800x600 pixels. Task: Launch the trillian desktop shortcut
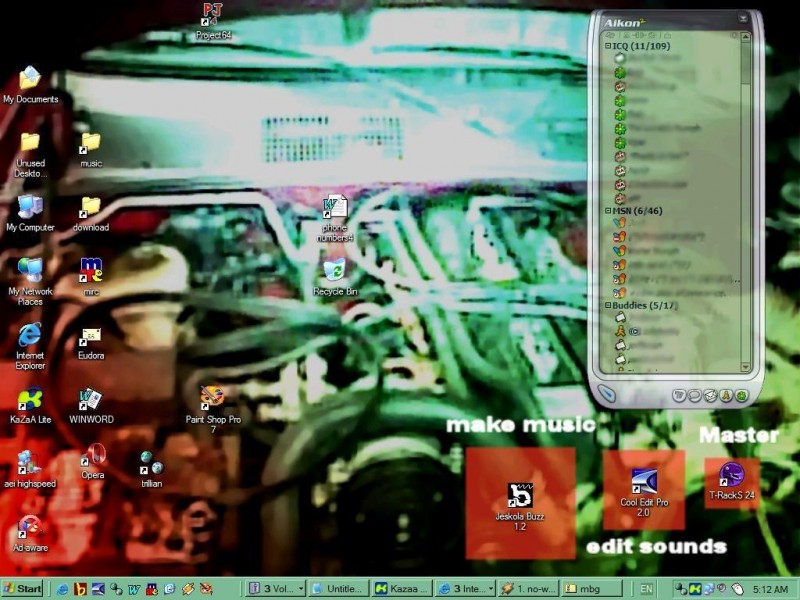click(152, 469)
